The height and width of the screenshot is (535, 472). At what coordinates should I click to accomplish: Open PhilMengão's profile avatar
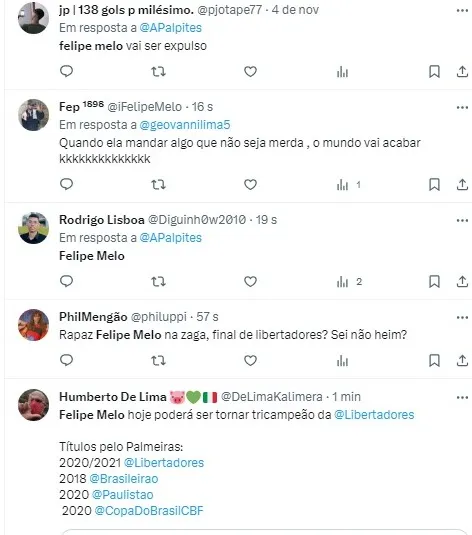point(33,325)
